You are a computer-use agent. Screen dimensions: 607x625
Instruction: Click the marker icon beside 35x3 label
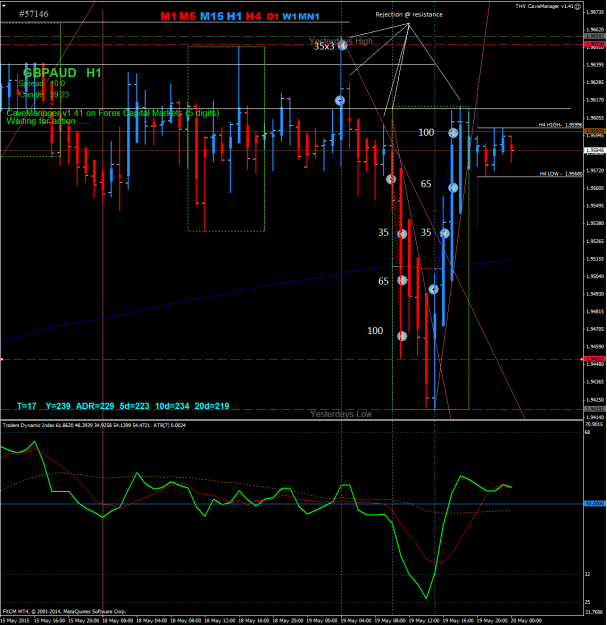(x=342, y=45)
